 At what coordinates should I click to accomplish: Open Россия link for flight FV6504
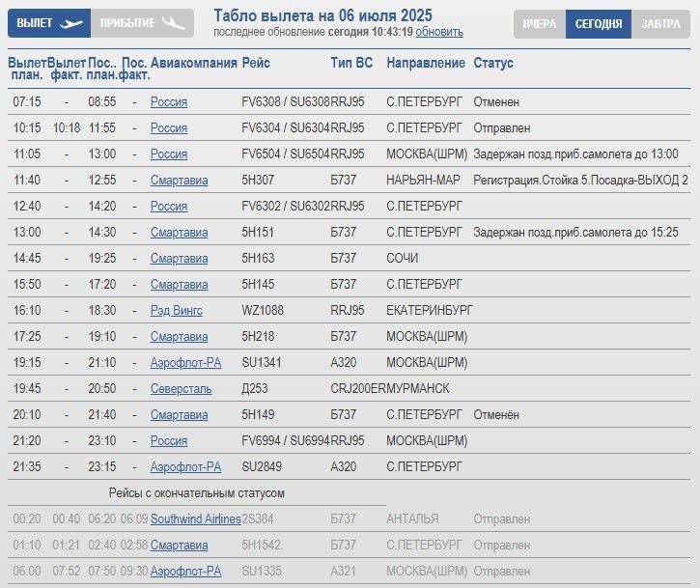click(x=169, y=154)
